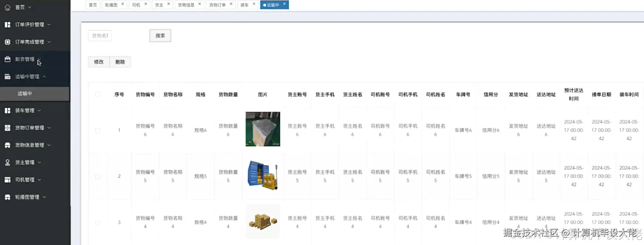This screenshot has height=245, width=644.
Task: Check the checkbox for row 2
Action: pos(98,176)
